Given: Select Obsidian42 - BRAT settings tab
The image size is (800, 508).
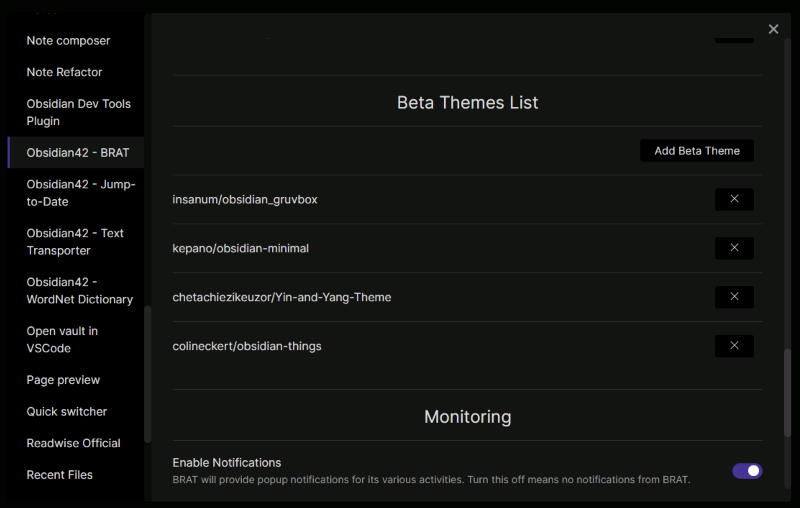Looking at the screenshot, I should point(76,153).
